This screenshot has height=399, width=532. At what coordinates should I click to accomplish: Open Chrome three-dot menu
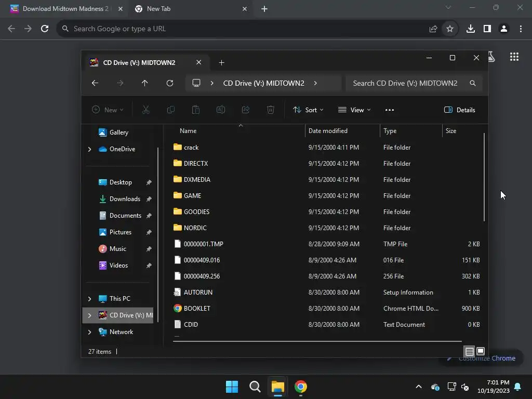tap(521, 29)
